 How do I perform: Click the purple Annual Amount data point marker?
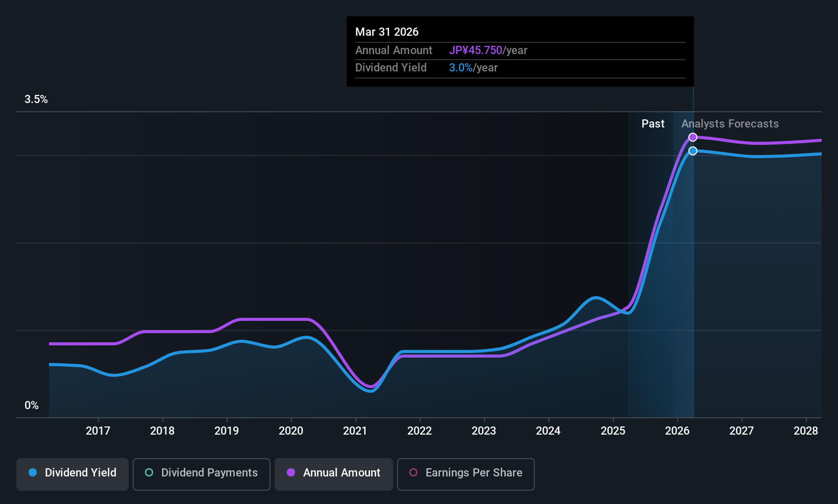click(693, 137)
